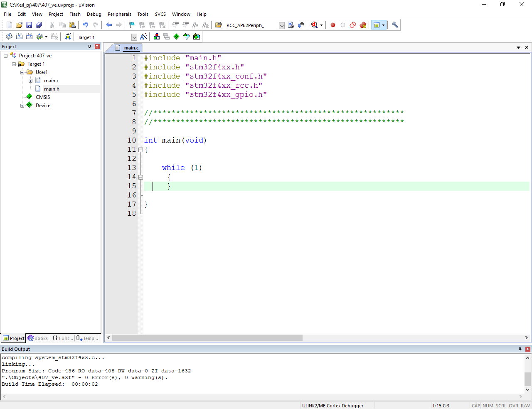Collapse the code fold at line 11
Image resolution: width=532 pixels, height=409 pixels.
click(140, 150)
